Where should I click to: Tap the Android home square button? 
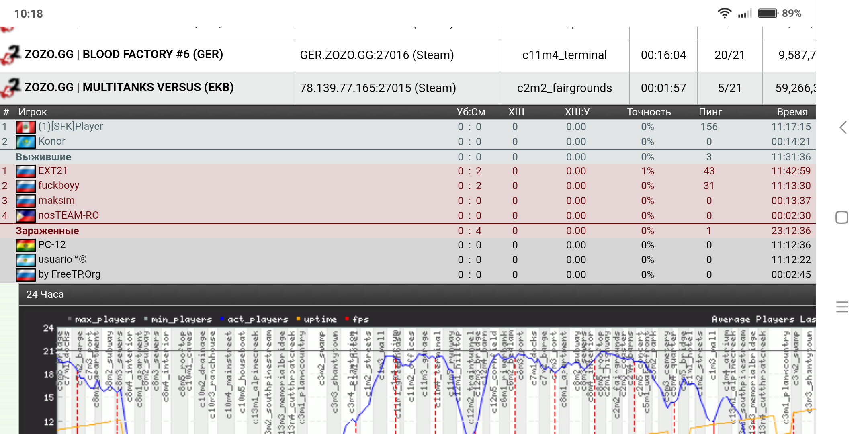click(x=841, y=217)
